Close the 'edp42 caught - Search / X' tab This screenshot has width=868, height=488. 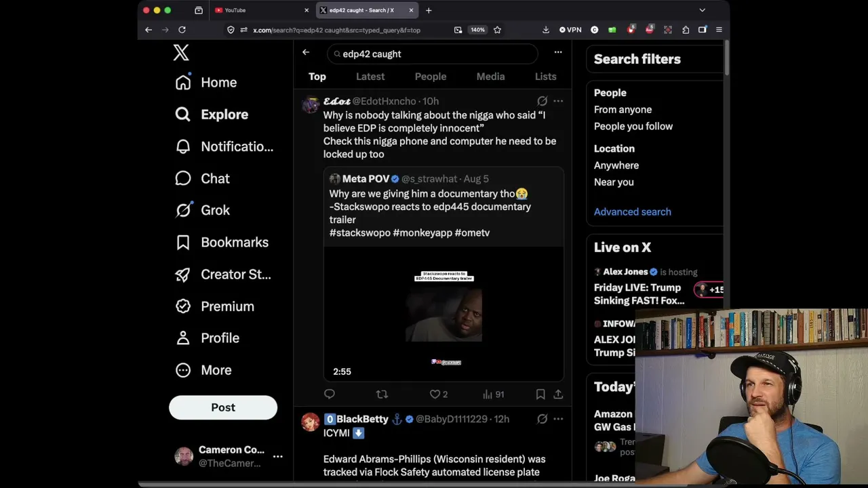tap(411, 10)
